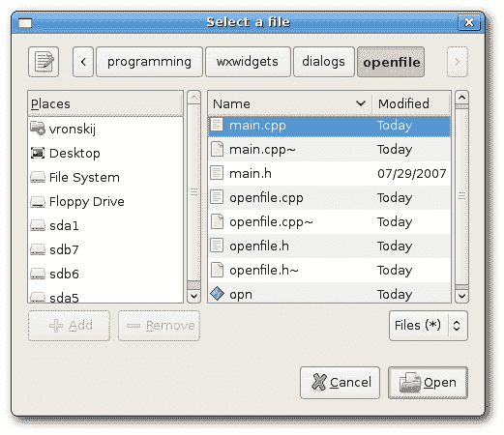The height and width of the screenshot is (435, 504).
Task: Select Floppy Drive in Places
Action: 105,201
